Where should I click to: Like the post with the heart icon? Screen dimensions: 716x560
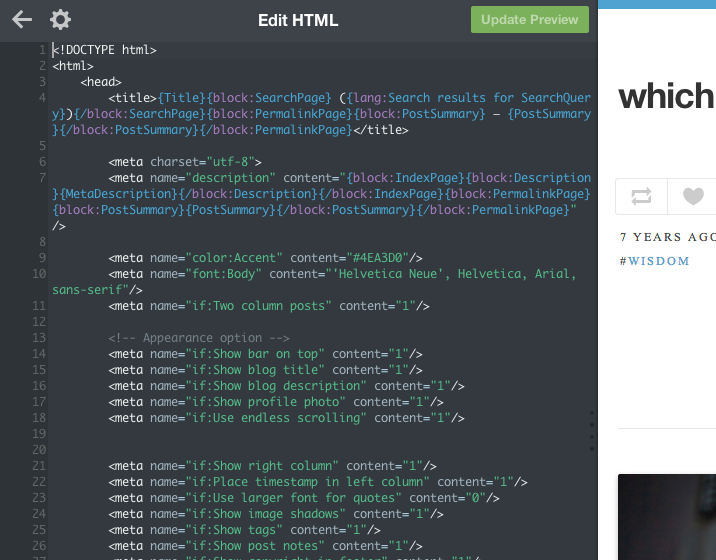click(693, 196)
